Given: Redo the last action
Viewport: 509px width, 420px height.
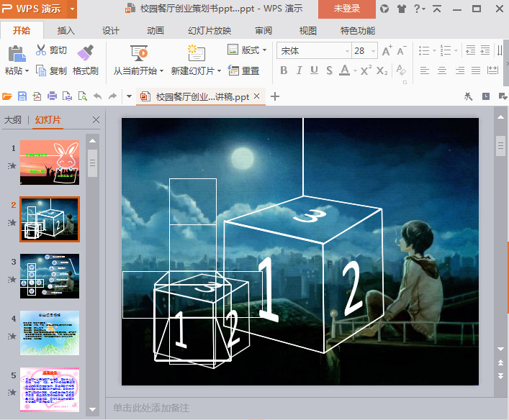Looking at the screenshot, I should [x=112, y=96].
